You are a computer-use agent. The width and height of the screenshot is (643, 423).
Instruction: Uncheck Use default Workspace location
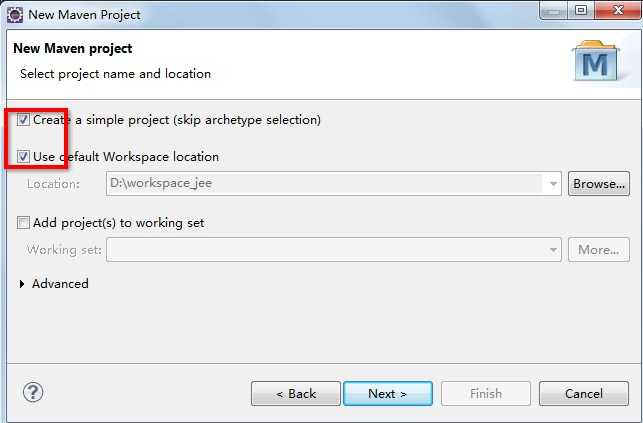(23, 157)
